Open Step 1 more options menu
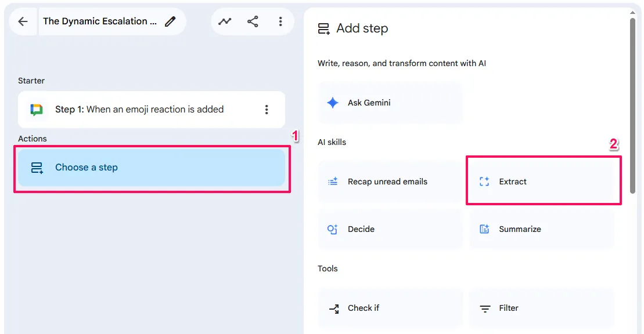The image size is (644, 334). pyautogui.click(x=267, y=110)
